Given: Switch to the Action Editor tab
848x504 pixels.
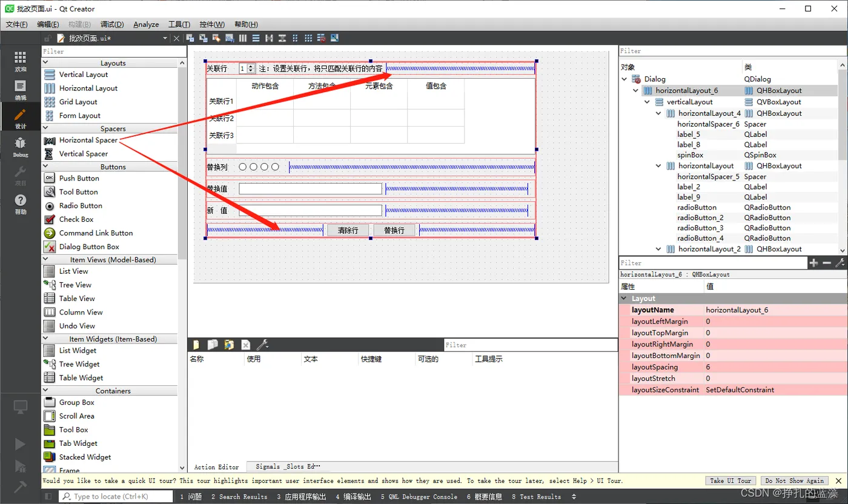Looking at the screenshot, I should click(216, 466).
